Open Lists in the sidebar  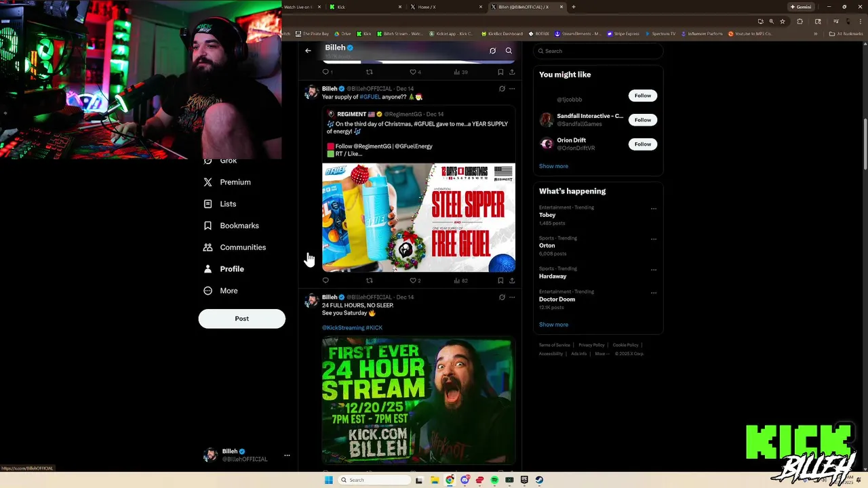click(220, 204)
